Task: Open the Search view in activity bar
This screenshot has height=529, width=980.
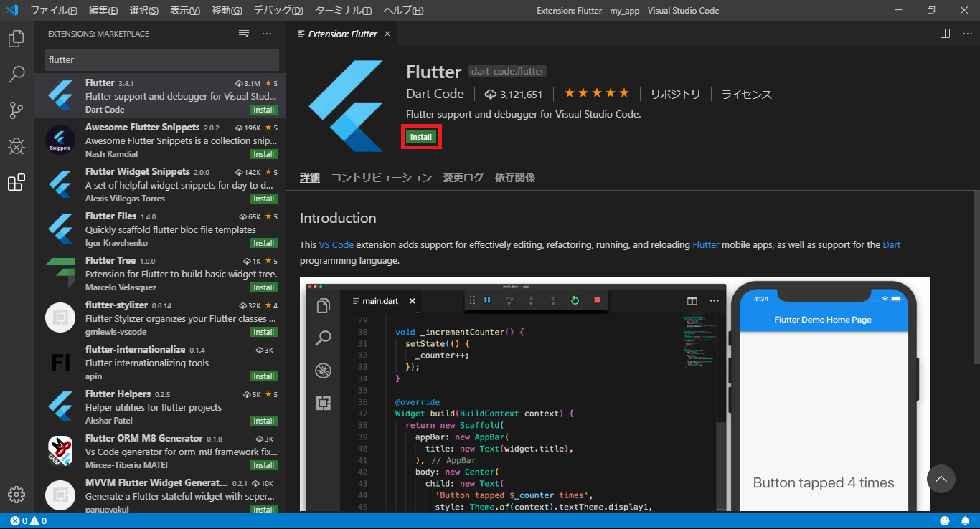Action: click(x=16, y=75)
